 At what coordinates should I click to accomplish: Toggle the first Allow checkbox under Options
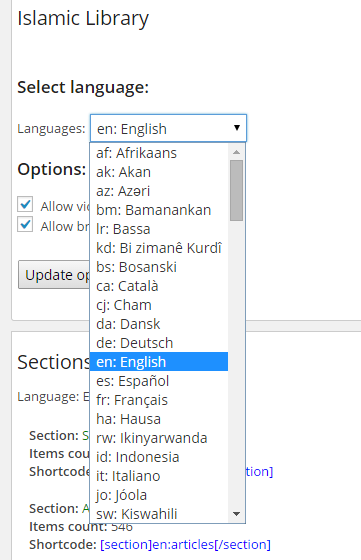click(25, 204)
